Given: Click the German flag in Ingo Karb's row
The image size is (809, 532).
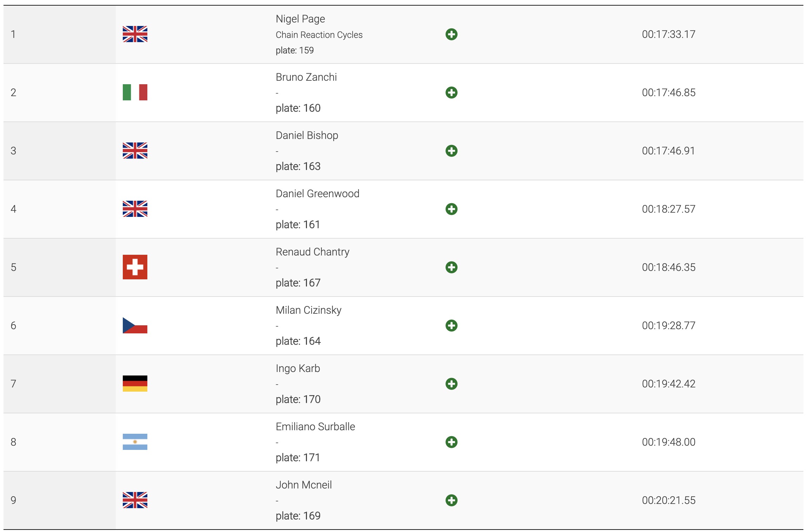Looking at the screenshot, I should click(135, 384).
